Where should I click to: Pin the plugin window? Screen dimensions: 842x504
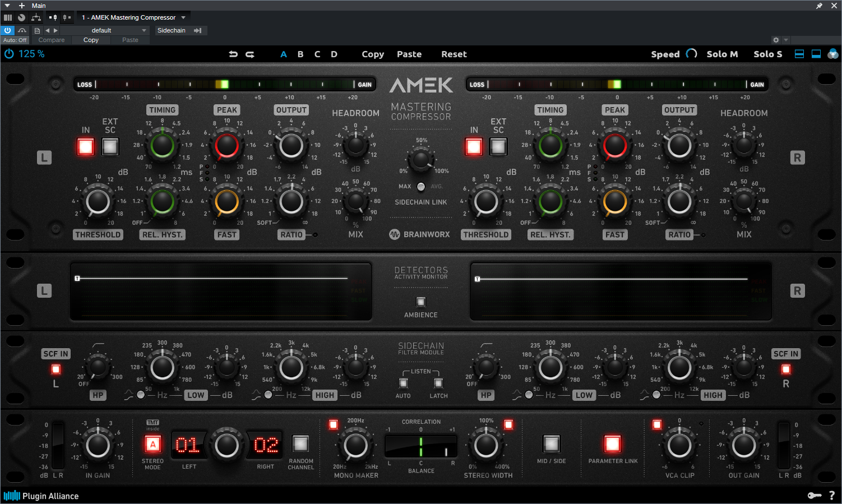(819, 6)
